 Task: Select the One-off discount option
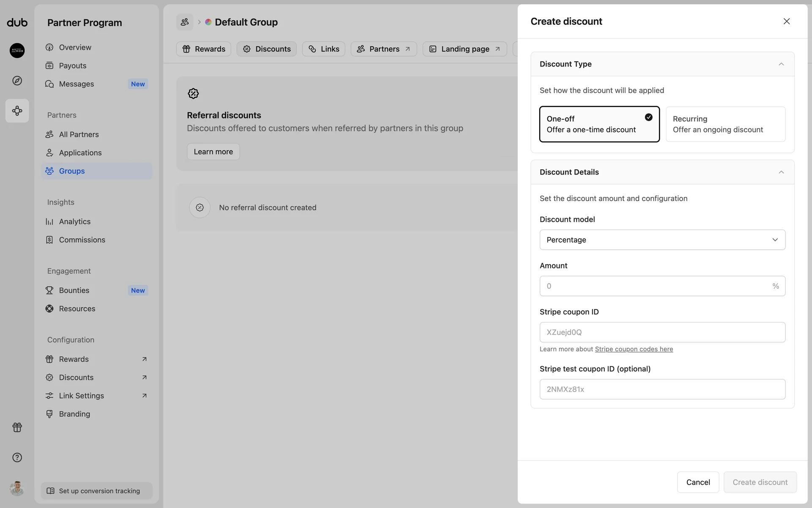[x=599, y=124]
